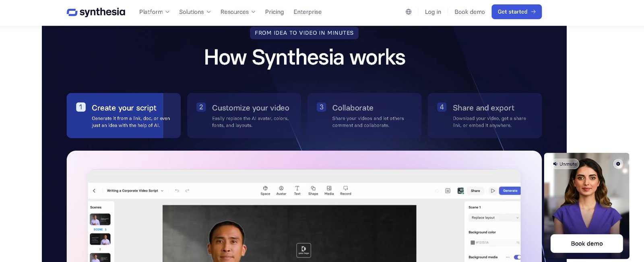Expand the Platform menu
The image size is (644, 262).
(x=154, y=12)
